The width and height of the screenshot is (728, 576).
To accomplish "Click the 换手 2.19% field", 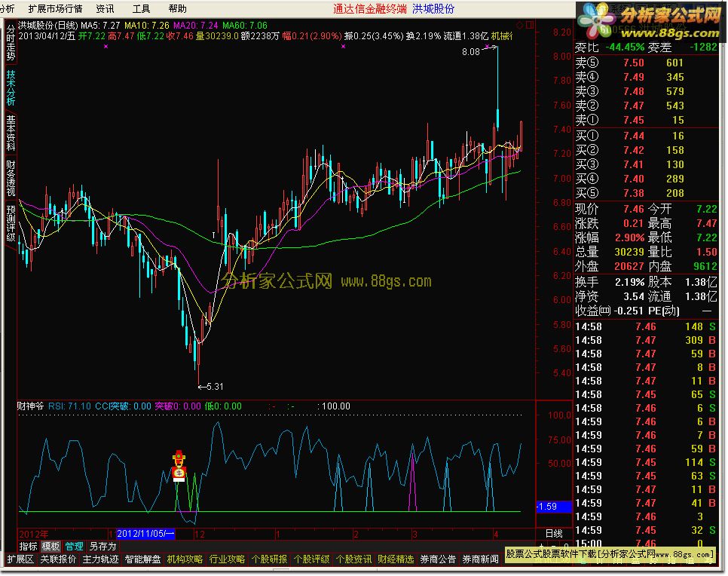I will point(610,282).
